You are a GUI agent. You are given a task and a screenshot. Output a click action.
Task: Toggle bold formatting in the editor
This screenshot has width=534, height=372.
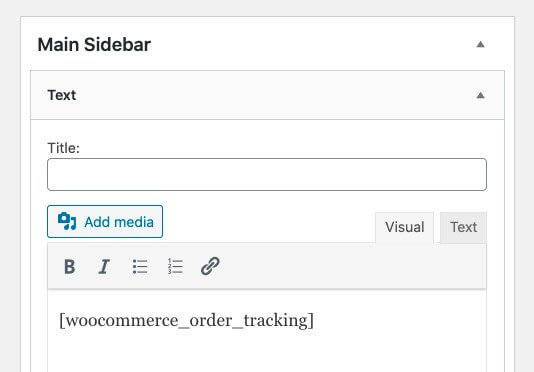click(69, 266)
